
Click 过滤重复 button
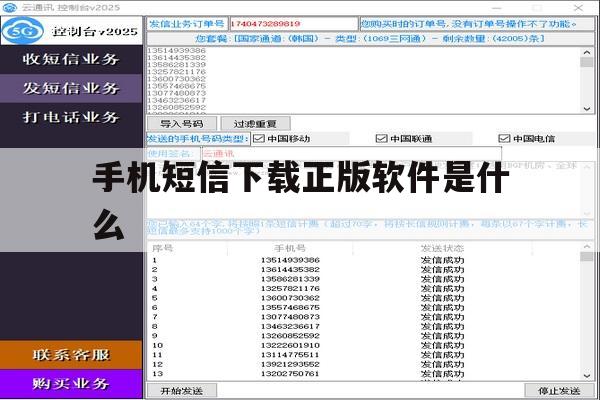click(255, 124)
